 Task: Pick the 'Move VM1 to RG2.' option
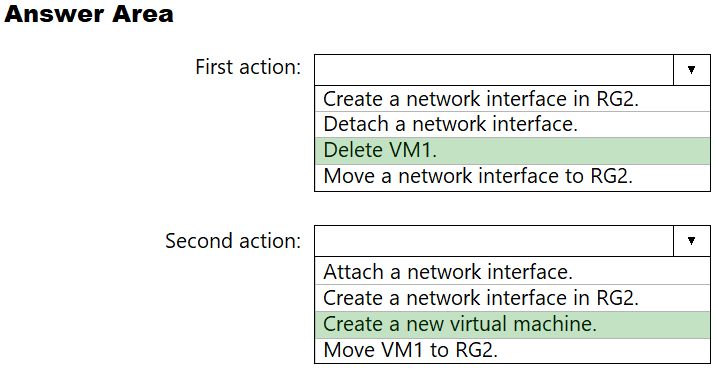(x=512, y=350)
